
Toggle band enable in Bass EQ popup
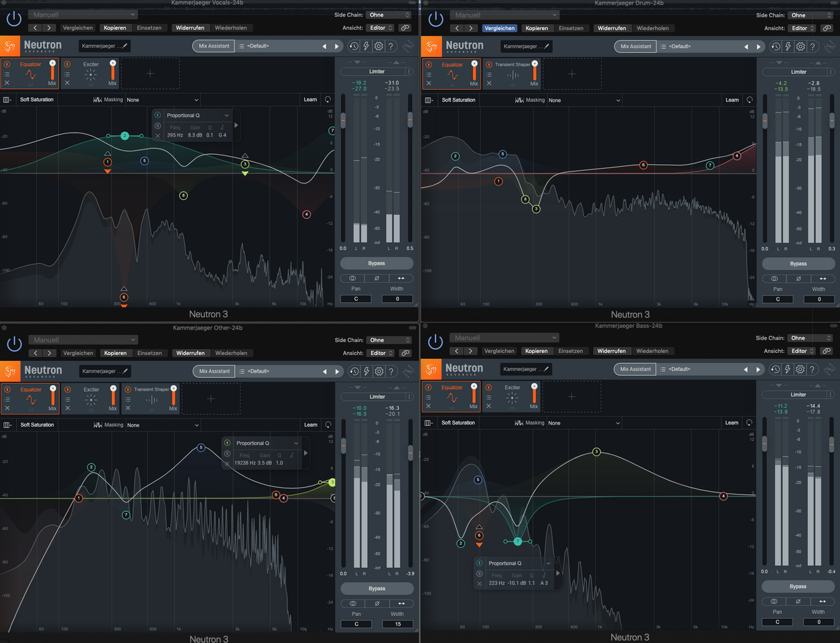click(480, 563)
